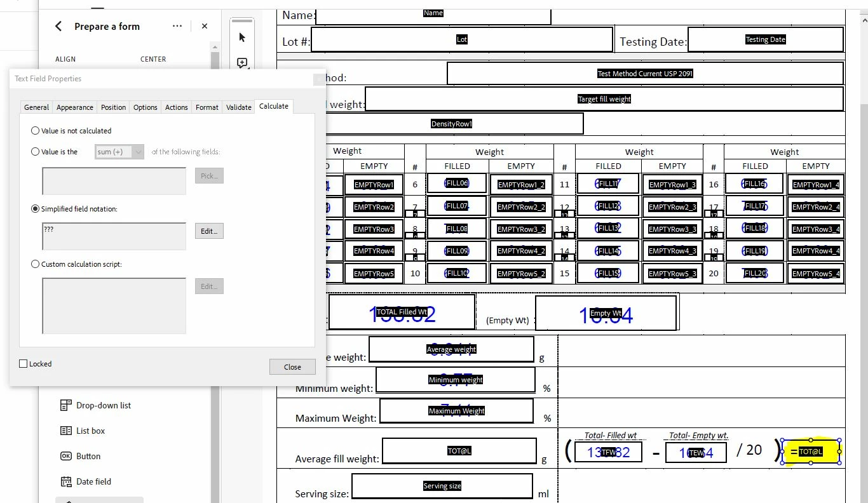The height and width of the screenshot is (503, 868).
Task: Click the Drop-down list label
Action: 104,405
